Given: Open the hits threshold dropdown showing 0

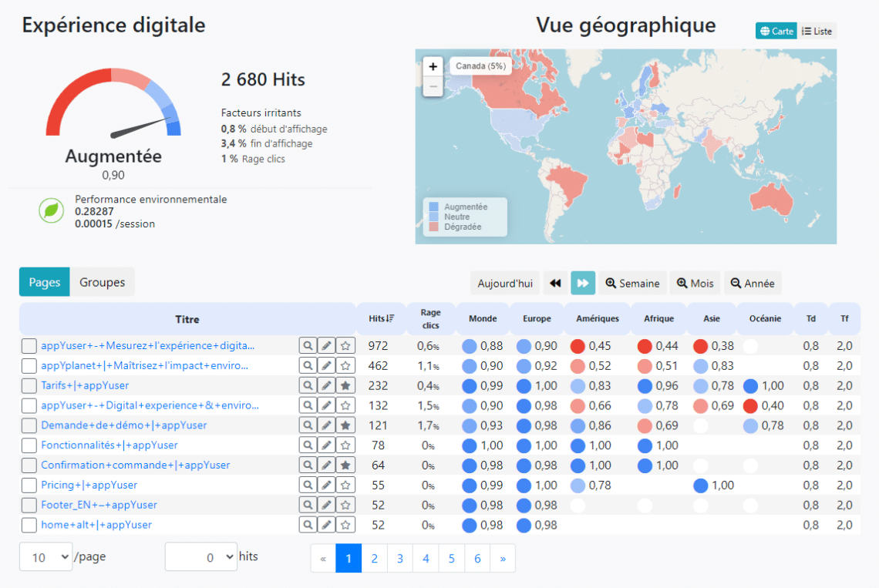Looking at the screenshot, I should (x=201, y=556).
